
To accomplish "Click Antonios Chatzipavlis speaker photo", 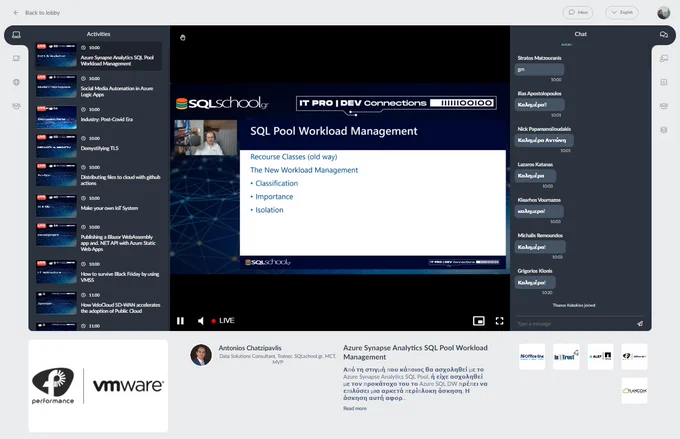I will pyautogui.click(x=201, y=355).
